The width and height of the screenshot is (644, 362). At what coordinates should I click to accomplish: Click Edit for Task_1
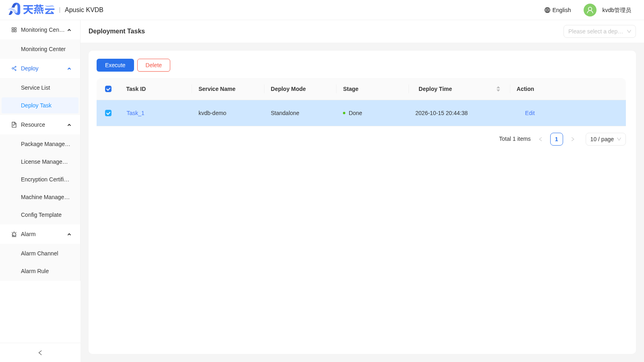coord(530,113)
